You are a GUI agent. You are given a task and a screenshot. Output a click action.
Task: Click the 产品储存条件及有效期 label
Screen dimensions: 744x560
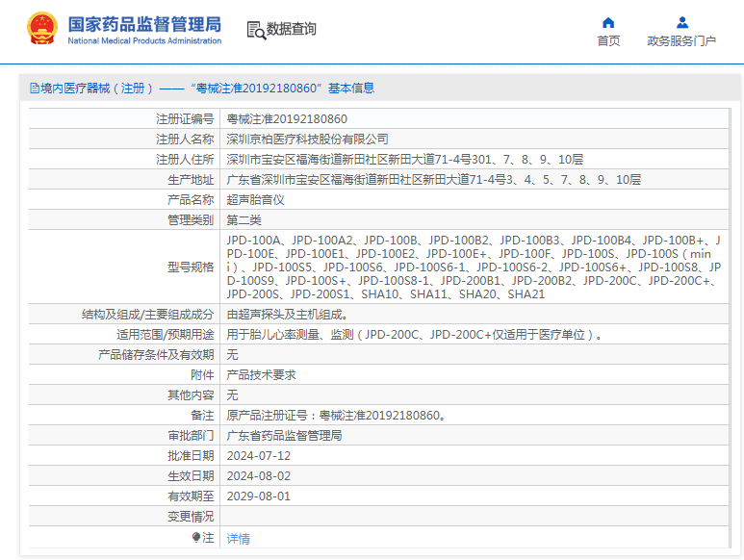[156, 355]
